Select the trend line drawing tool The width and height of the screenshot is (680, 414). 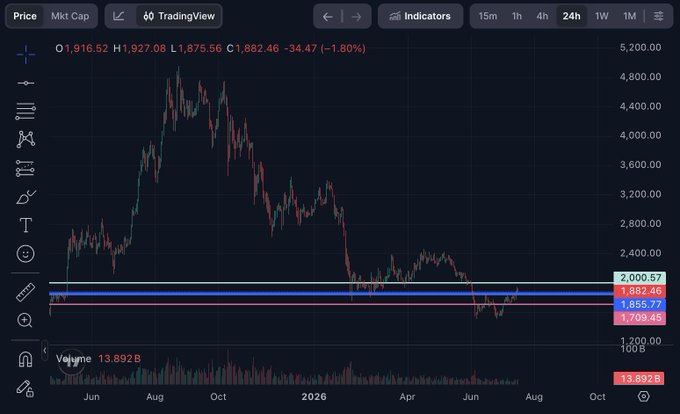tap(26, 83)
